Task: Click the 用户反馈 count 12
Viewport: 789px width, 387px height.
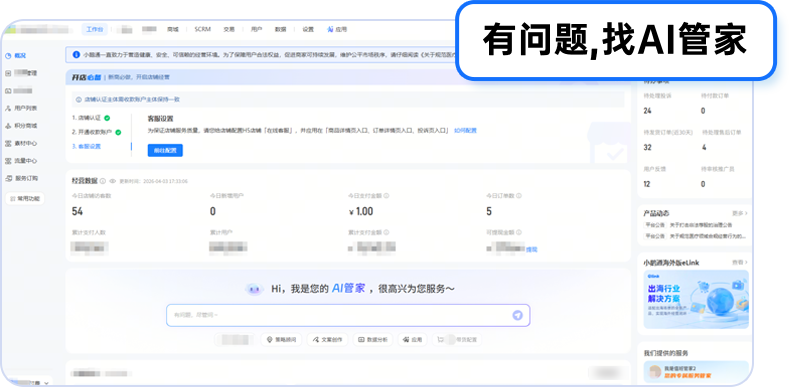Action: pos(647,184)
